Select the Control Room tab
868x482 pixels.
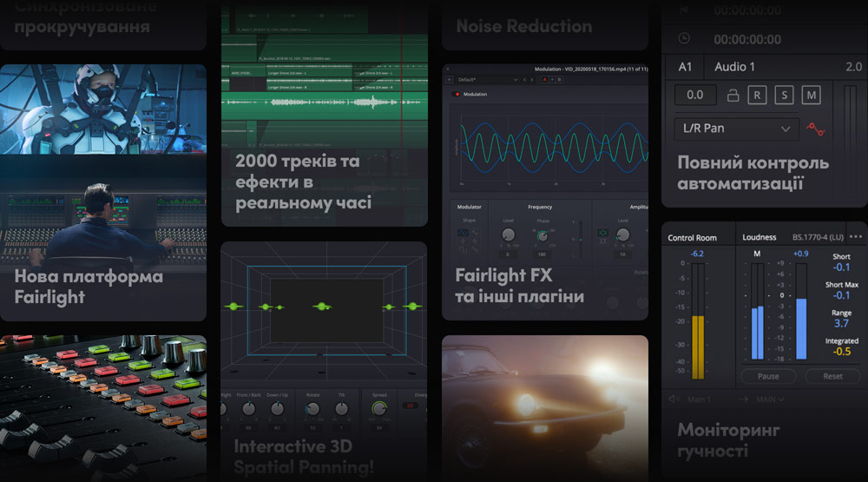coord(692,238)
